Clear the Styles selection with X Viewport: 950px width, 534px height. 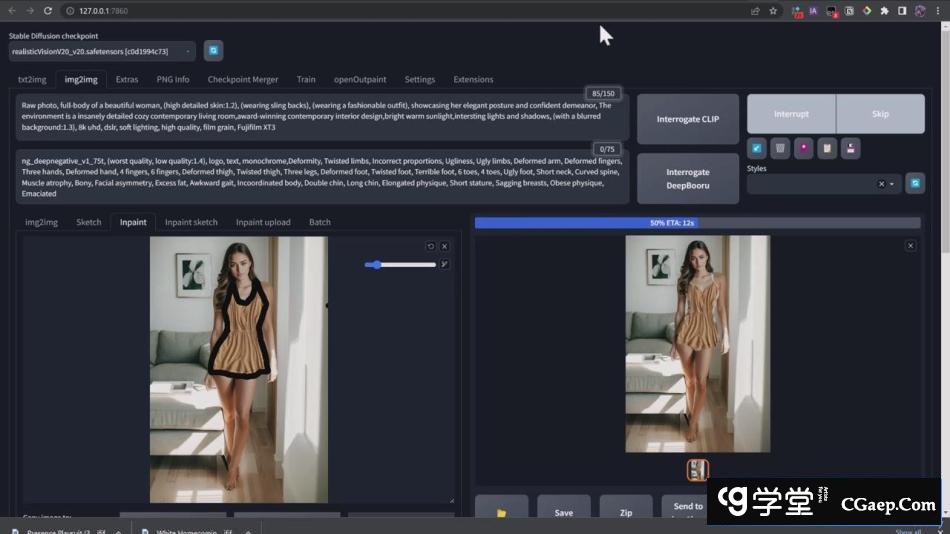(881, 184)
